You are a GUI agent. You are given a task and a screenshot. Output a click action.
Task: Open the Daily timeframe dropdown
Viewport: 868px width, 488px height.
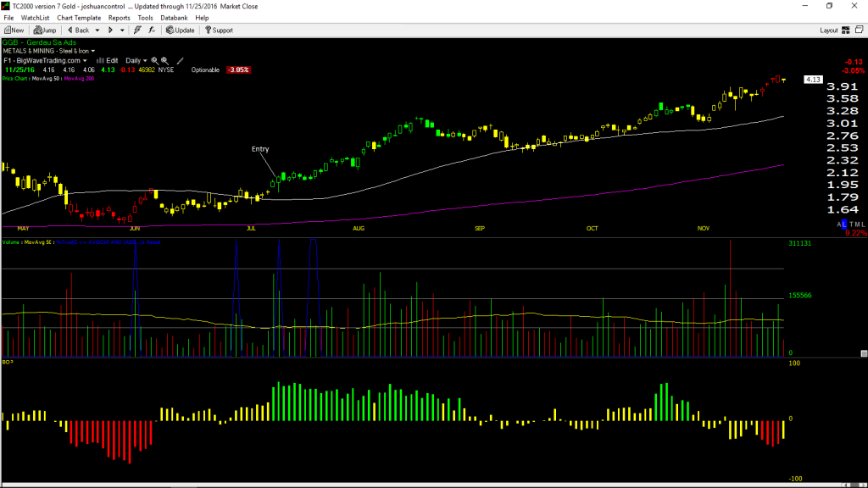[136, 60]
